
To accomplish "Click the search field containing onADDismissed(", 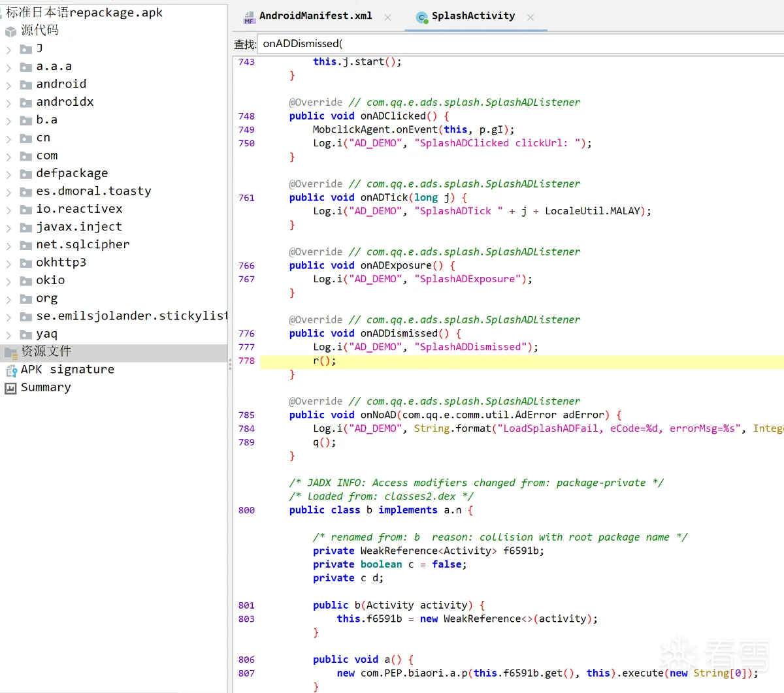I will [521, 44].
